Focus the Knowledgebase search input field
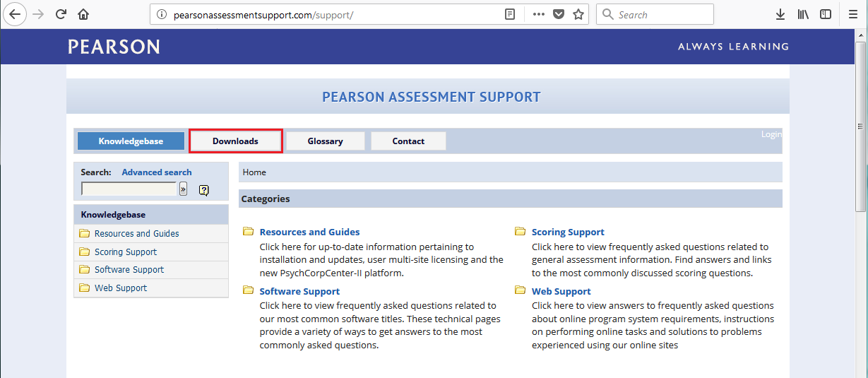868x378 pixels. coord(129,189)
